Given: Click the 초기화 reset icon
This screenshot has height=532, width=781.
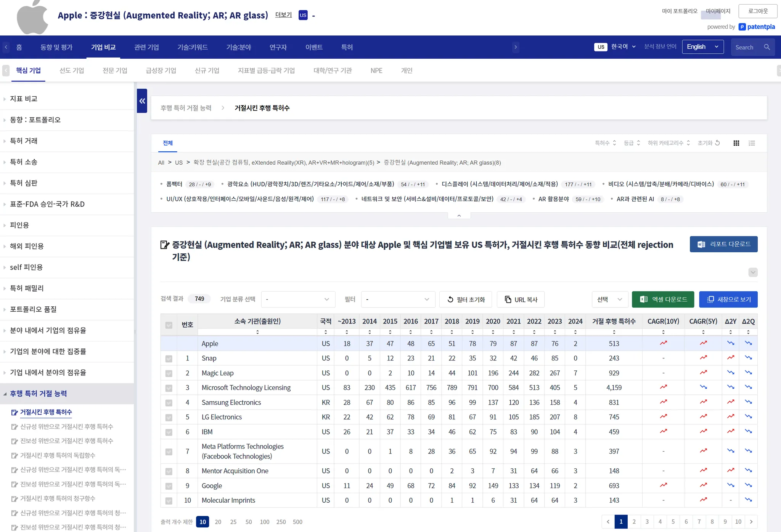Looking at the screenshot, I should pyautogui.click(x=717, y=143).
